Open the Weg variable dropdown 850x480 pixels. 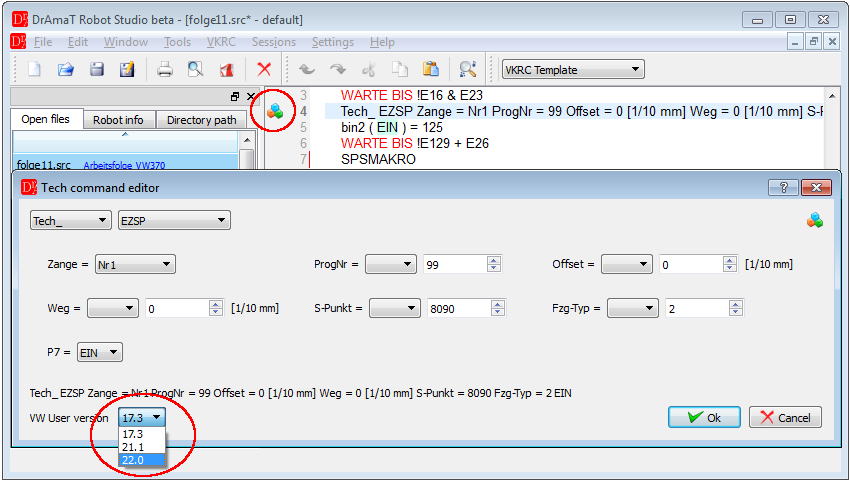[x=113, y=309]
